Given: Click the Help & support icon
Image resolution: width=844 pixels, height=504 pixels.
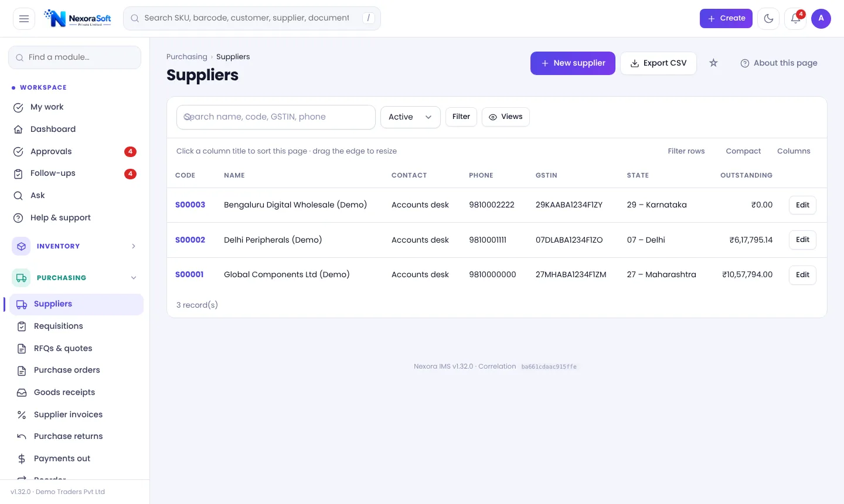Looking at the screenshot, I should (x=18, y=218).
